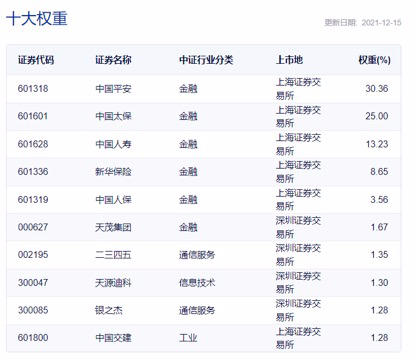Select security name 新华保险
The image size is (418, 360).
(113, 172)
